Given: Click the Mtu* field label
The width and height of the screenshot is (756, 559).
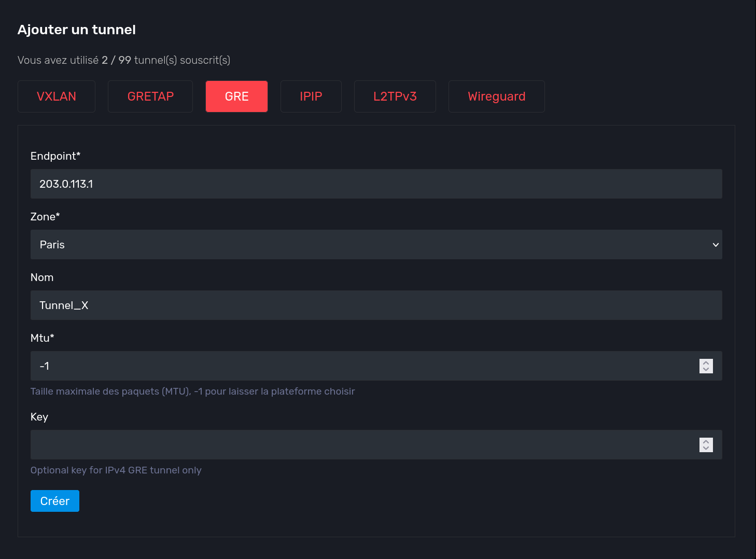Looking at the screenshot, I should click(43, 338).
